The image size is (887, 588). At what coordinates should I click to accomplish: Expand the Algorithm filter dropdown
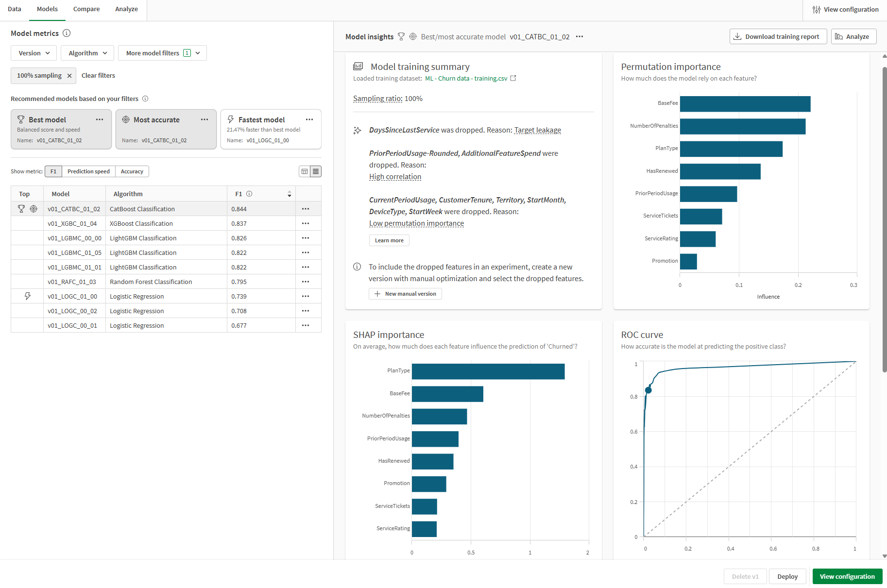[87, 53]
